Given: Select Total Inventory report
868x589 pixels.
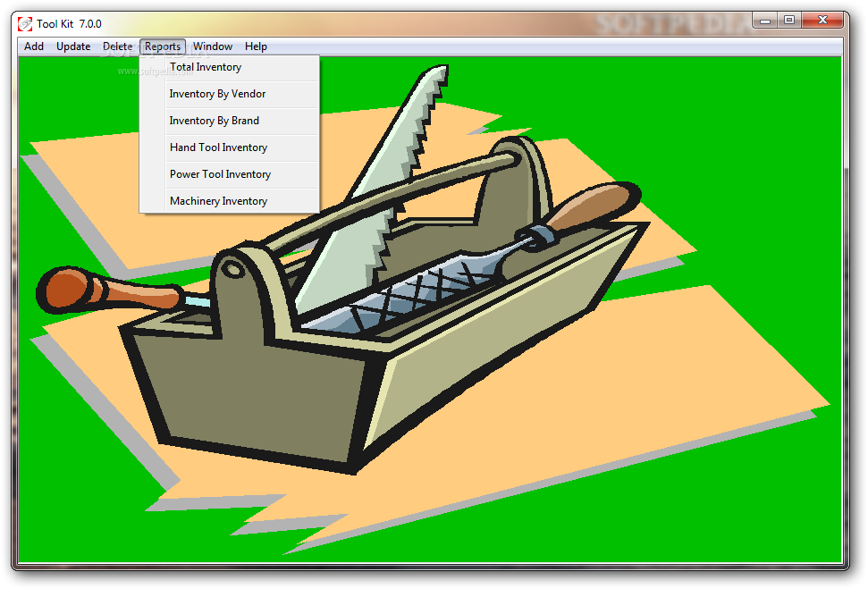Looking at the screenshot, I should tap(230, 67).
